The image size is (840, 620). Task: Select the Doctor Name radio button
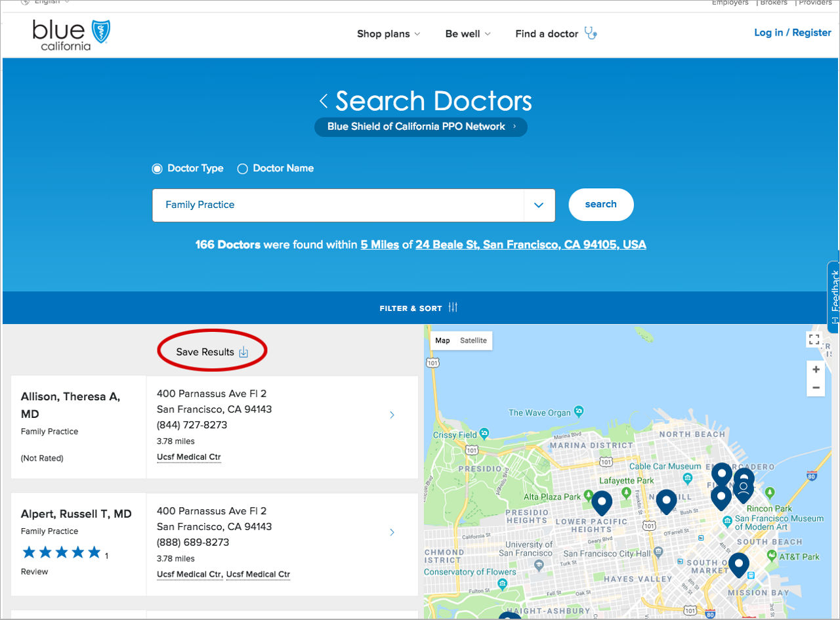tap(242, 169)
